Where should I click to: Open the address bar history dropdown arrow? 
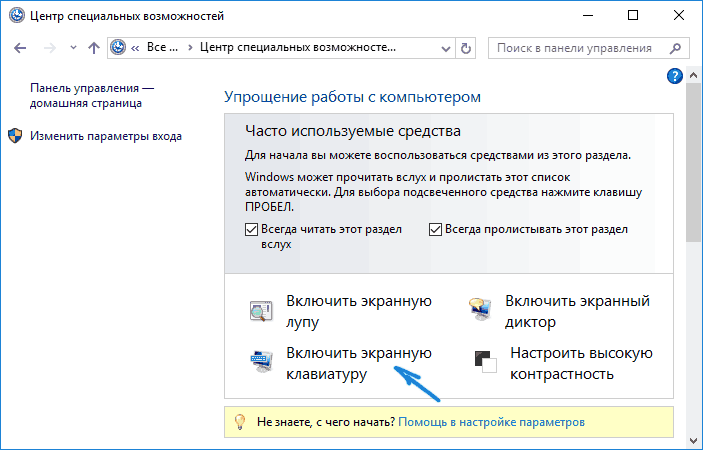point(445,48)
